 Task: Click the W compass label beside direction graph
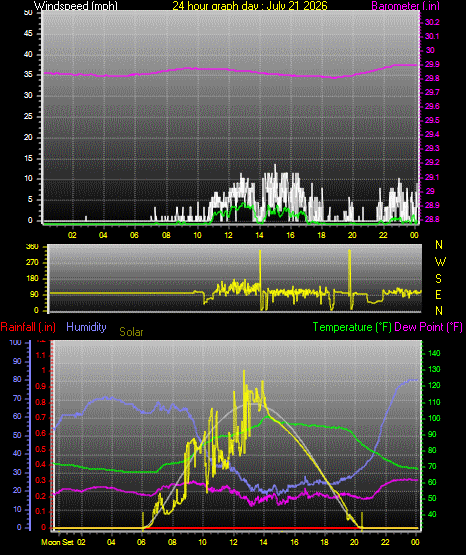[x=440, y=262]
